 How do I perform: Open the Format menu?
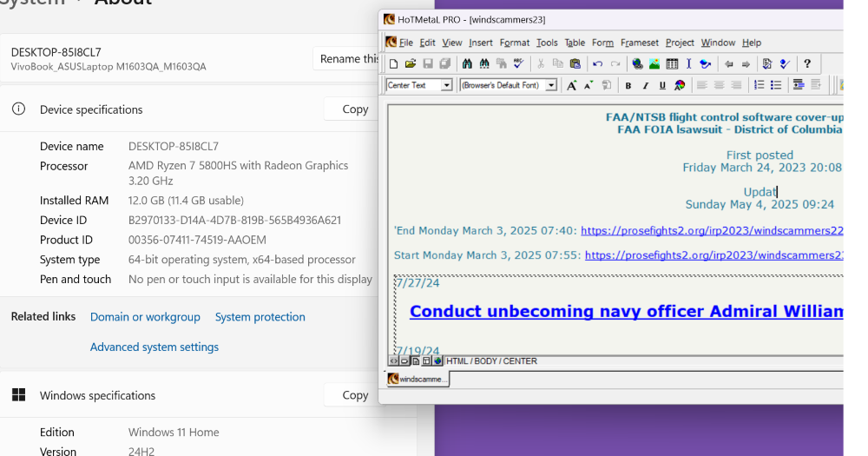pos(514,43)
